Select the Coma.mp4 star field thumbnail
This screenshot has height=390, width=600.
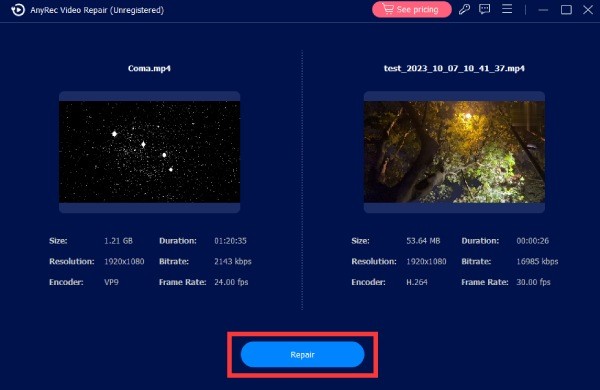tap(150, 152)
